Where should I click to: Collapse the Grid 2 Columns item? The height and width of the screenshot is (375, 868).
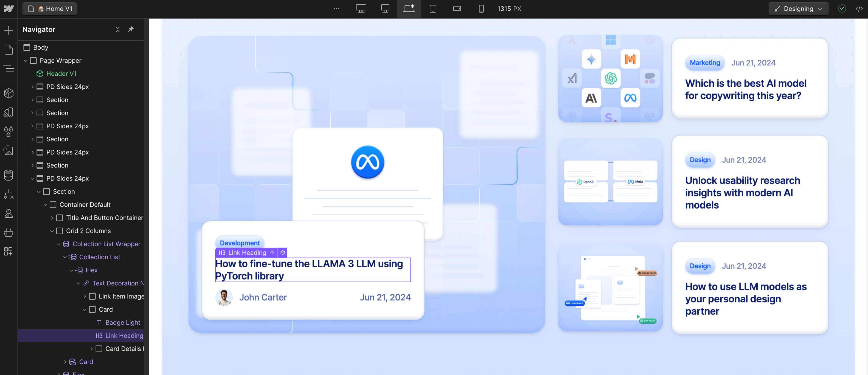coord(52,231)
